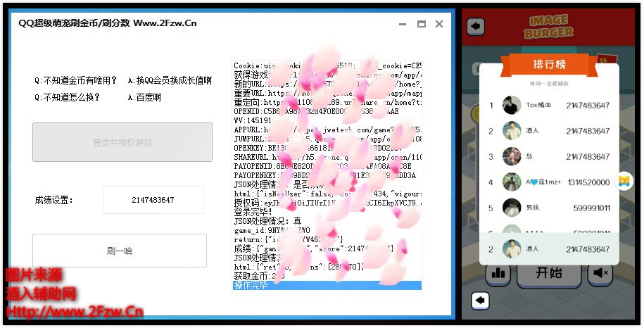The width and height of the screenshot is (644, 328).
Task: Click the question Q:不知道怎么换?
Action: 67,97
